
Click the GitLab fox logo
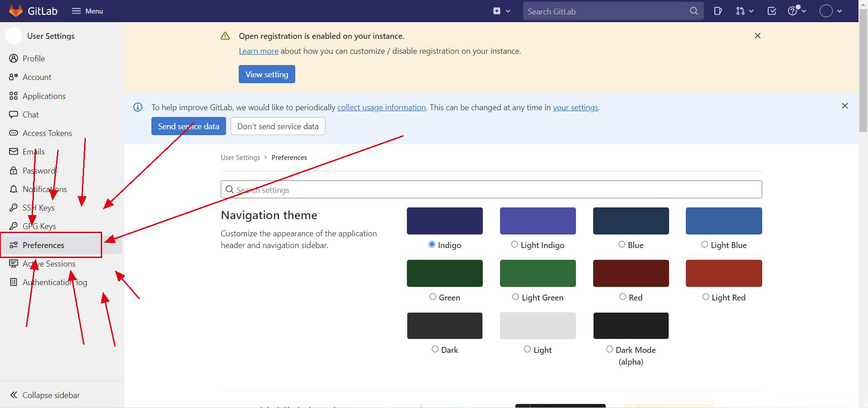point(16,11)
